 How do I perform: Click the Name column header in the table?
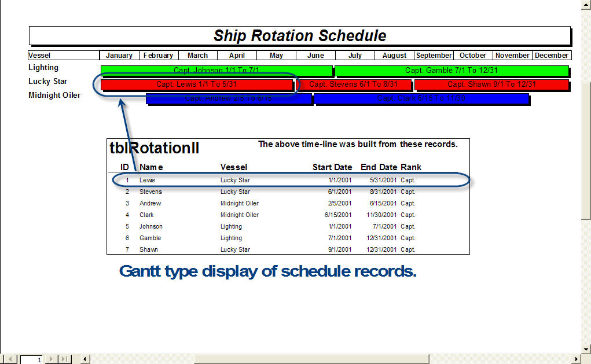point(151,167)
